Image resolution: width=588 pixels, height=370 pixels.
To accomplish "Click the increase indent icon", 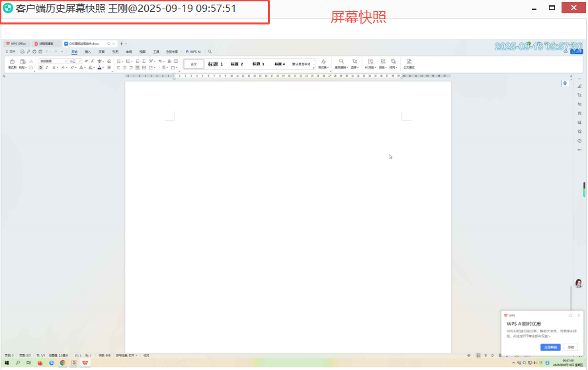I will pos(144,61).
